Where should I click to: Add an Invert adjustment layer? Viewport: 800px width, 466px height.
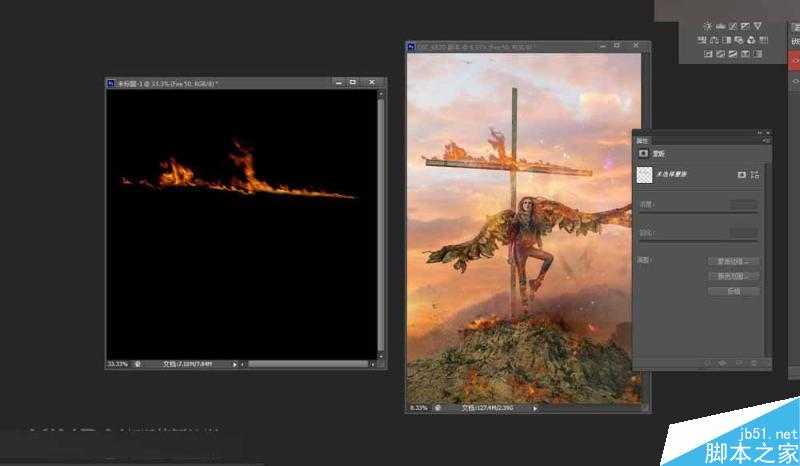click(708, 54)
